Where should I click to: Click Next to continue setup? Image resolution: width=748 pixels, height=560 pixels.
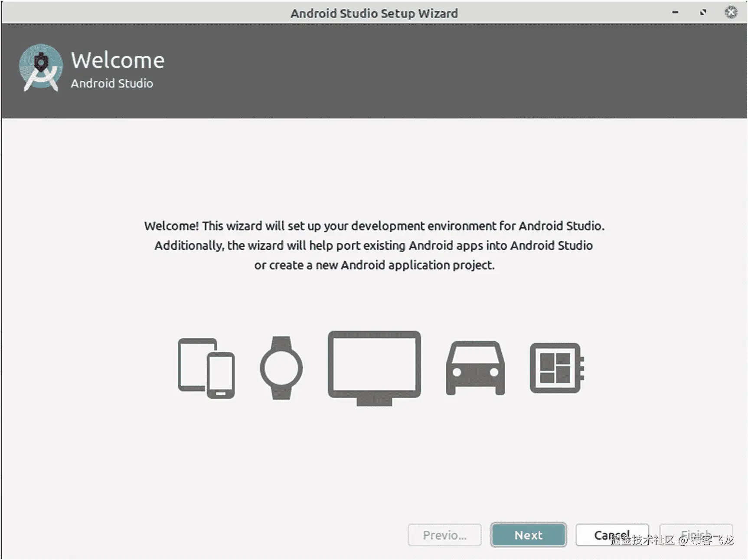click(x=528, y=535)
